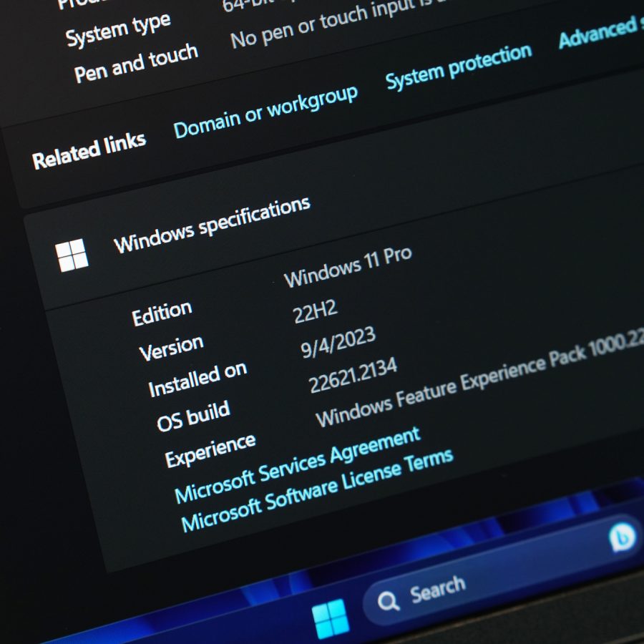
Task: Click the Windows logo beside Windows specifications
Action: 72,255
